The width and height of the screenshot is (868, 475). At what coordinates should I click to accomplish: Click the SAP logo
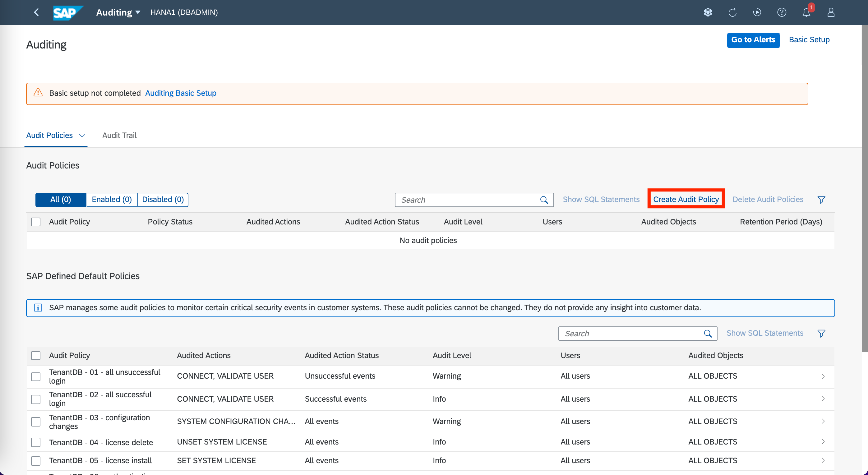(67, 12)
